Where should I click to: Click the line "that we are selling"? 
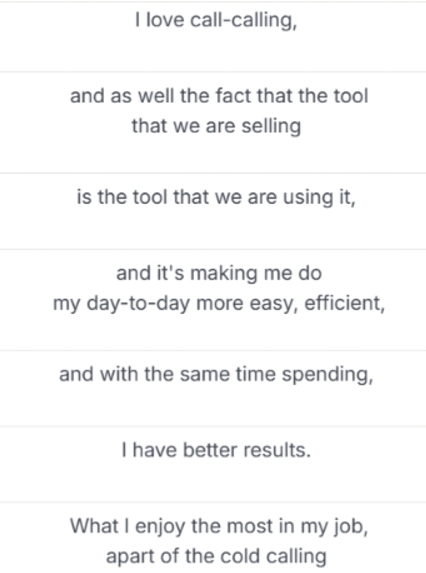pyautogui.click(x=216, y=126)
